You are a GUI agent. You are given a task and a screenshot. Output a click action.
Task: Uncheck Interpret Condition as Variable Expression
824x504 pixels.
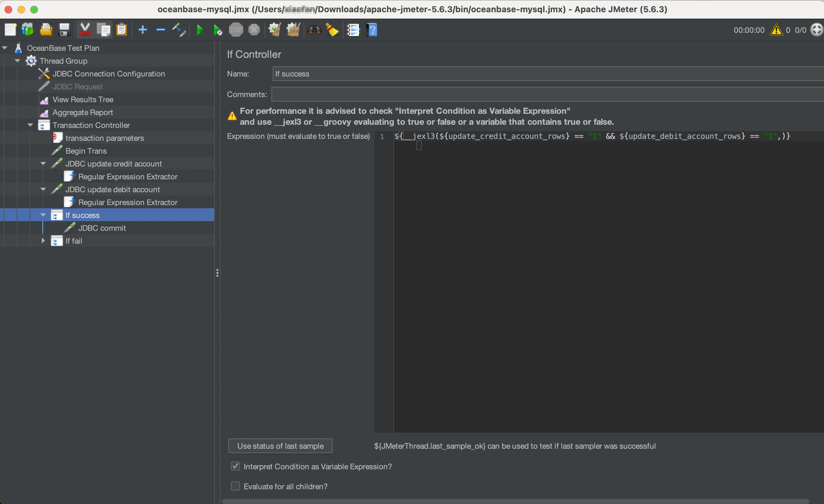(x=235, y=466)
